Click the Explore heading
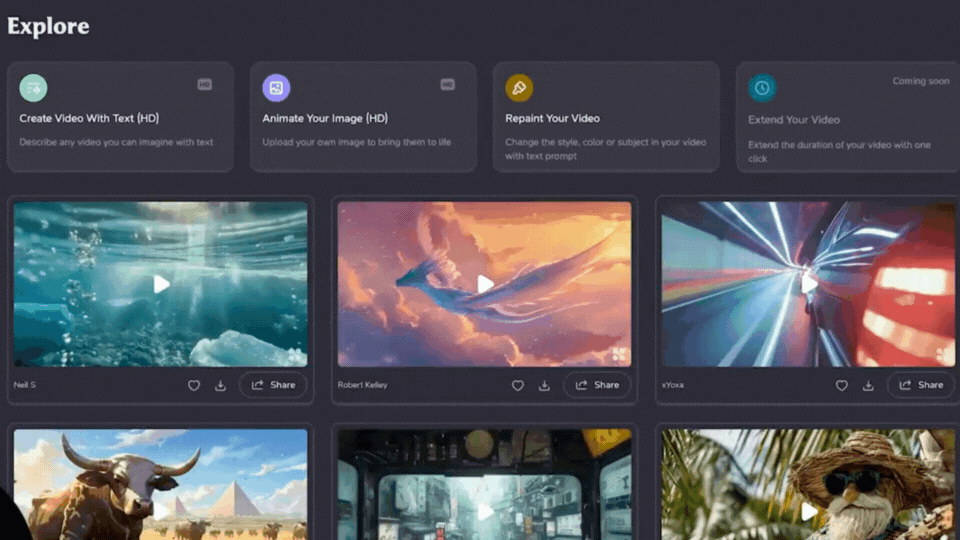The image size is (960, 540). (48, 26)
